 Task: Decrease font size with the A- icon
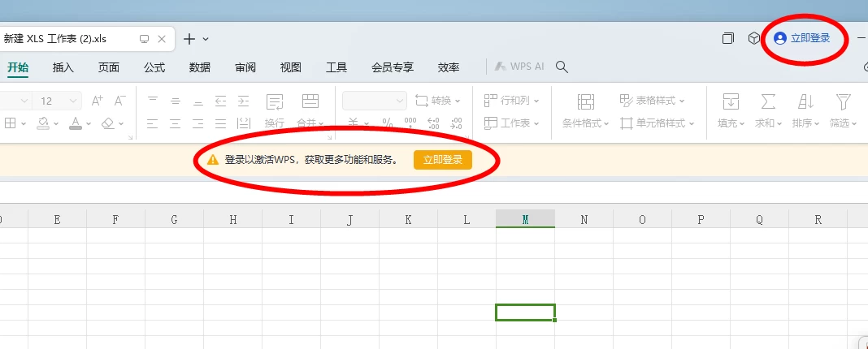tap(119, 101)
